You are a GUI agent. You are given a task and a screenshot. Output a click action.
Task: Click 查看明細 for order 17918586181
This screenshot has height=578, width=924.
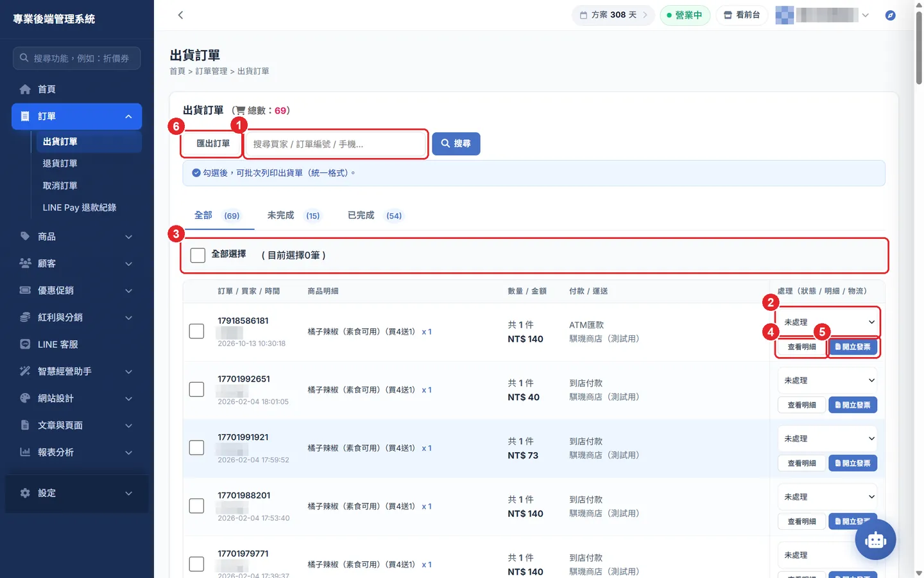pos(801,347)
